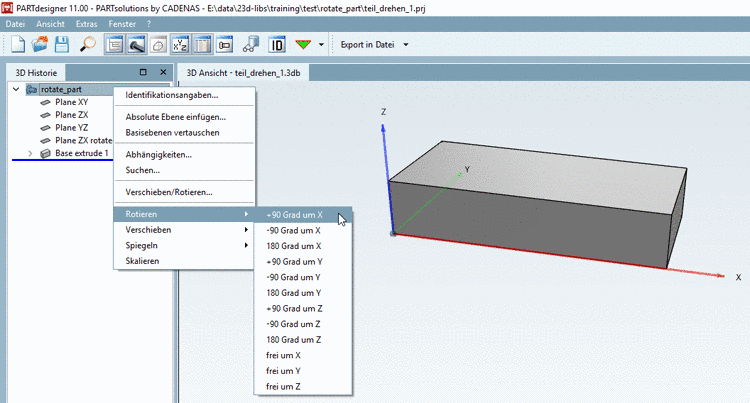Open the Ansicht menu
This screenshot has height=403, width=750.
[x=50, y=24]
